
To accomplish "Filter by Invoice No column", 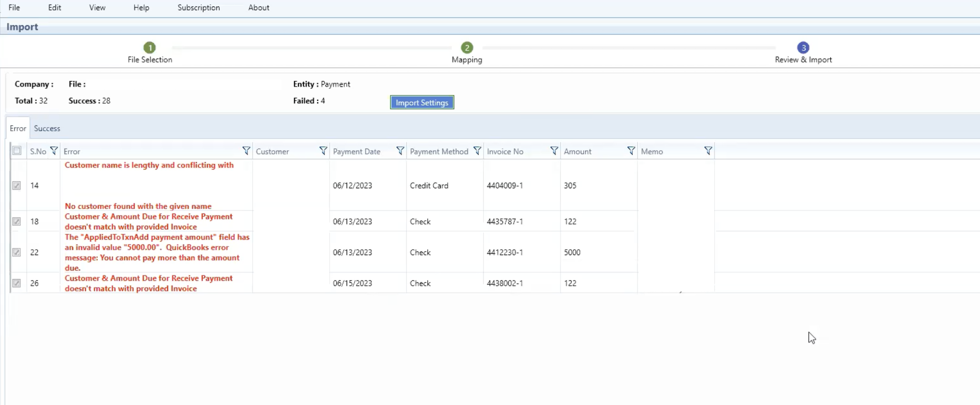I will [554, 151].
